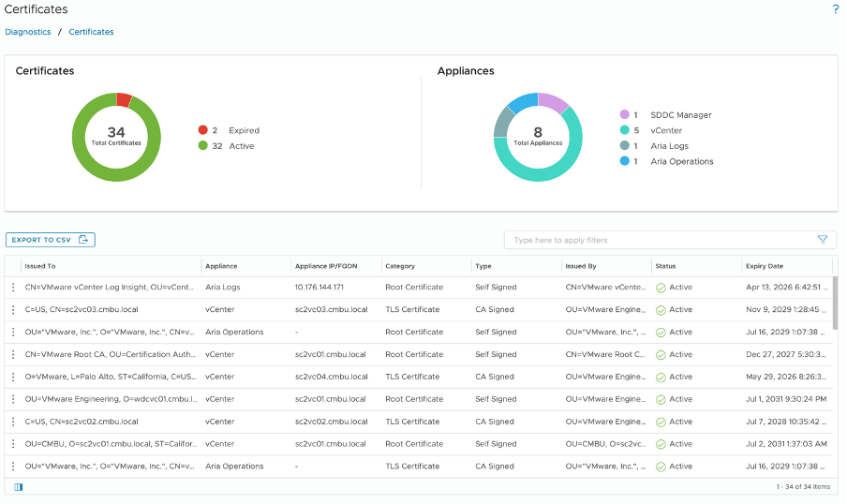Click the red Expired legend swatch

point(202,130)
